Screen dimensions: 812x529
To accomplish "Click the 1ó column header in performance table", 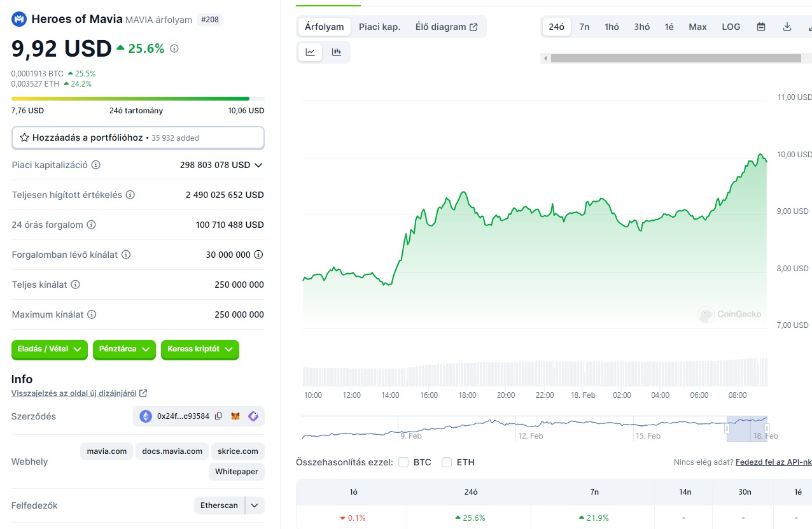I will pos(352,491).
